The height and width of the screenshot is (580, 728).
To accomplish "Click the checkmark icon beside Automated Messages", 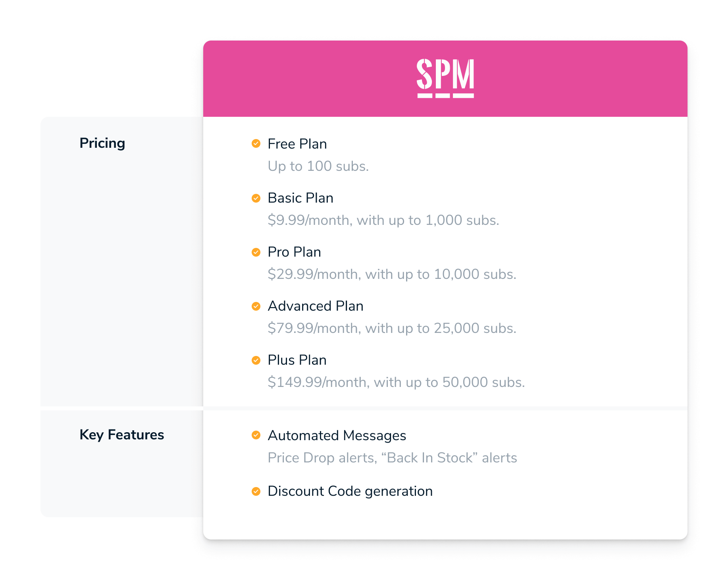I will [256, 435].
